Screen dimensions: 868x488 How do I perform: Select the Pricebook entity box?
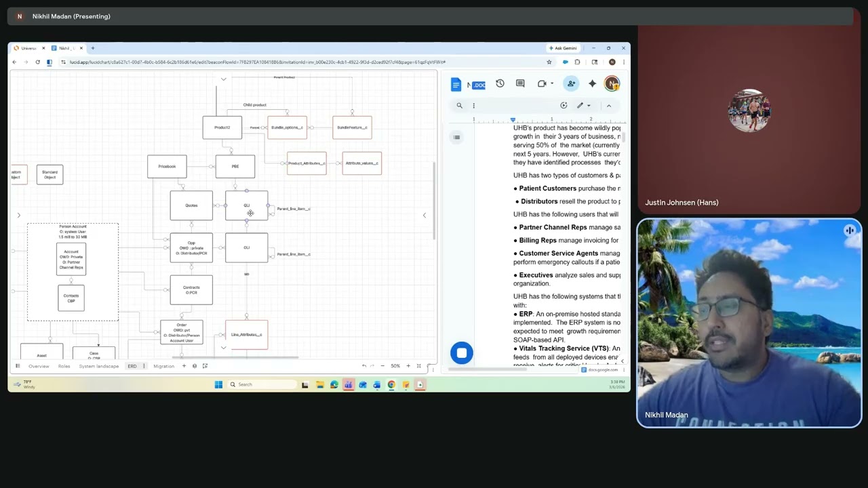point(167,167)
